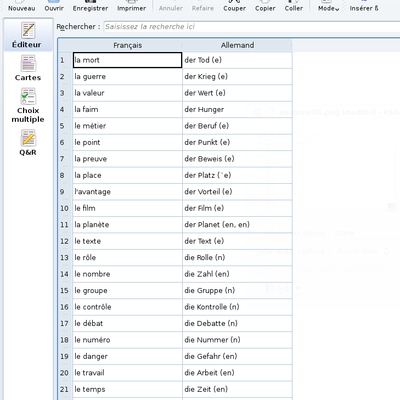Select cell 'le métier'
This screenshot has height=400, width=400.
127,126
